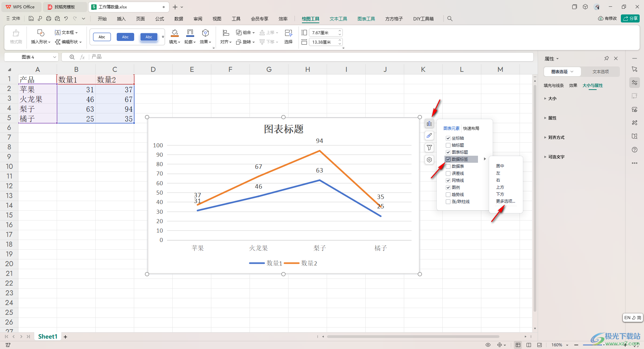Check the 轴标题 checkbox
Viewport: 644px width, 349px height.
point(448,145)
